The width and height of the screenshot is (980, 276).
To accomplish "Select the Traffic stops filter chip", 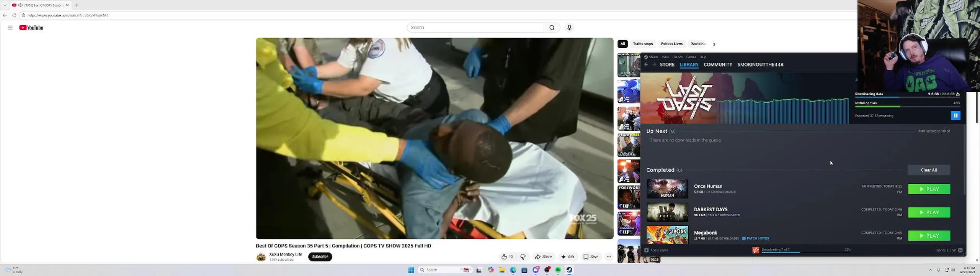I will coord(643,44).
